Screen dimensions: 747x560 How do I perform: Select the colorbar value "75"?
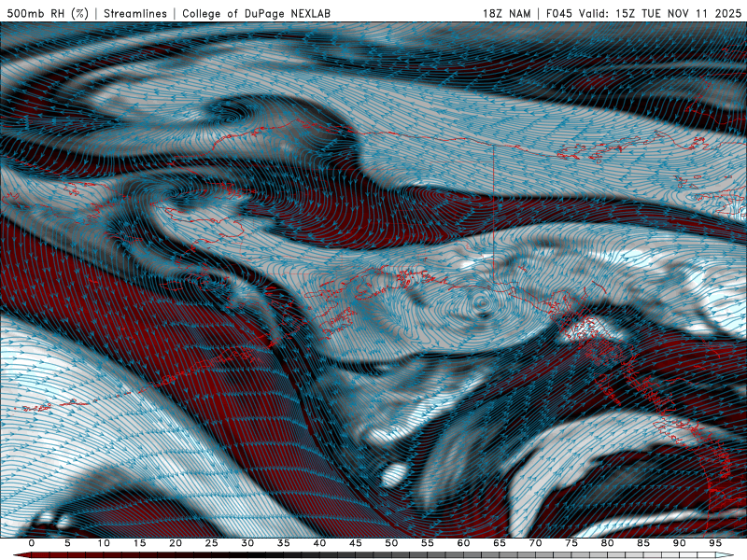click(x=571, y=543)
